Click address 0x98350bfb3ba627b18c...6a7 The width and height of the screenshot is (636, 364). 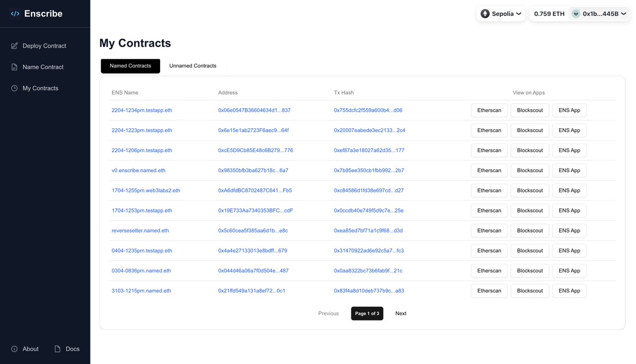[253, 171]
